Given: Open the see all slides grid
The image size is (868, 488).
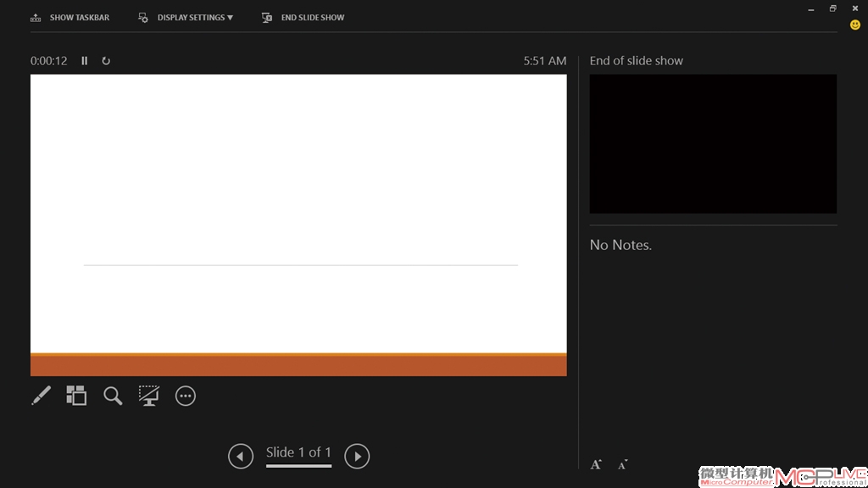Looking at the screenshot, I should click(x=76, y=396).
